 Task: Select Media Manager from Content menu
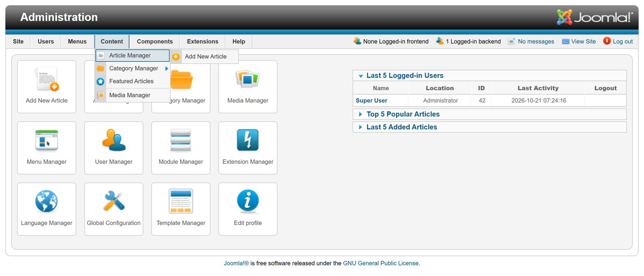(133, 95)
